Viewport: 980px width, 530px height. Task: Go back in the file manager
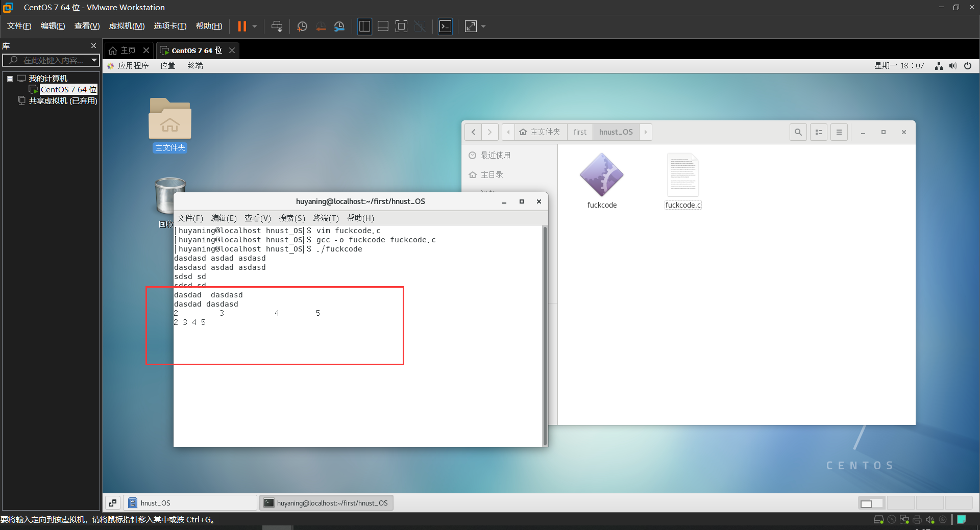pyautogui.click(x=473, y=132)
